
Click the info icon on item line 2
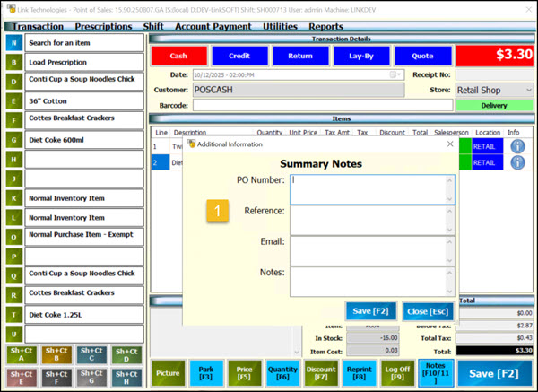coord(516,163)
